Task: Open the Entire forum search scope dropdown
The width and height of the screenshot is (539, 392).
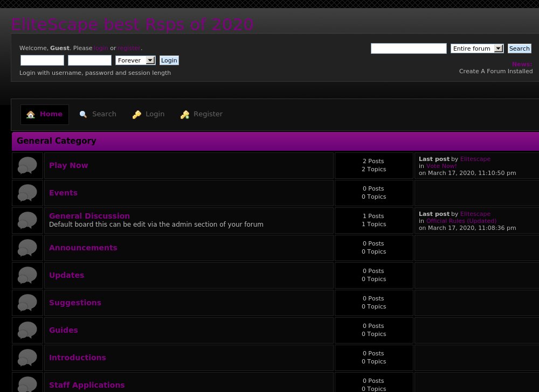Action: click(476, 48)
